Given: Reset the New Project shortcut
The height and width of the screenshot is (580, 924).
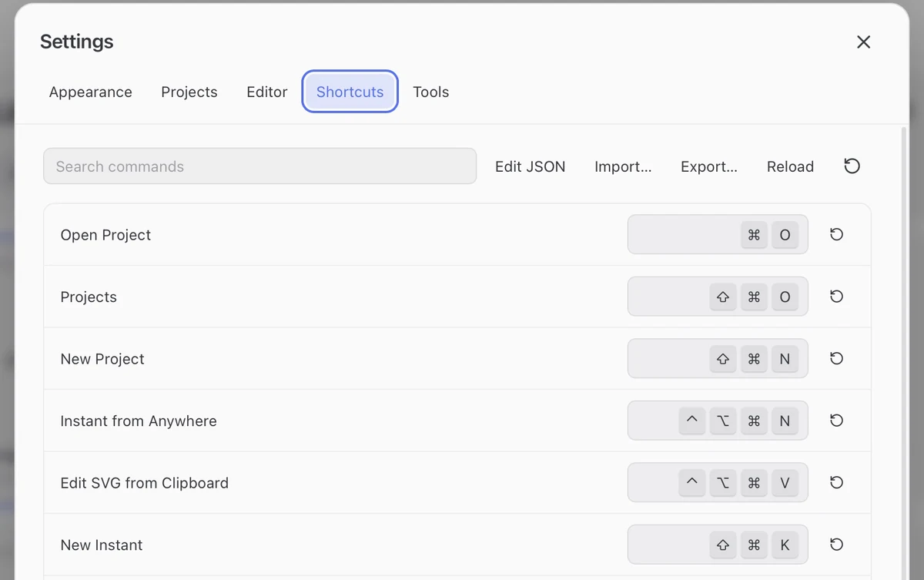Looking at the screenshot, I should point(837,358).
